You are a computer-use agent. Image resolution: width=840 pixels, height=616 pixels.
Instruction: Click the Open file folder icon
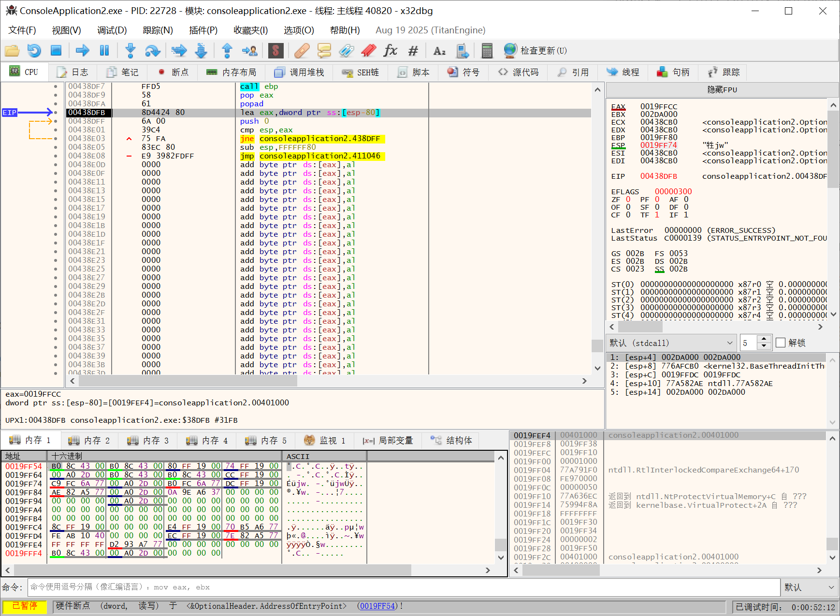coord(12,51)
